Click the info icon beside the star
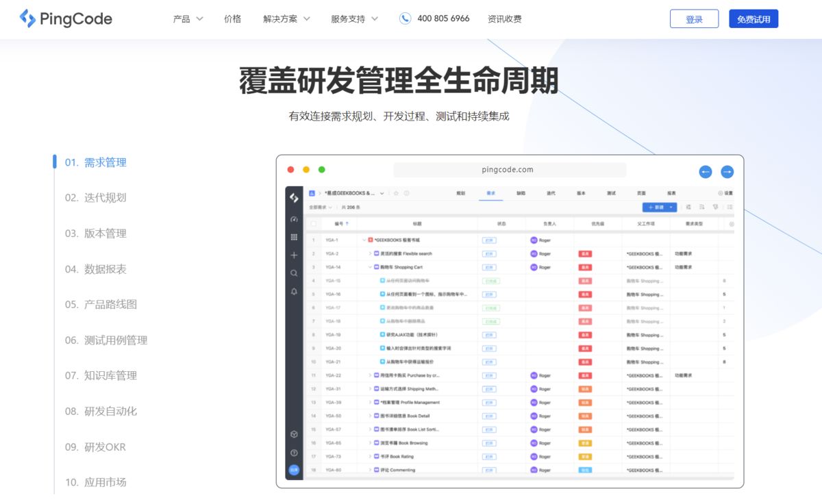The height and width of the screenshot is (504, 822). (x=406, y=193)
